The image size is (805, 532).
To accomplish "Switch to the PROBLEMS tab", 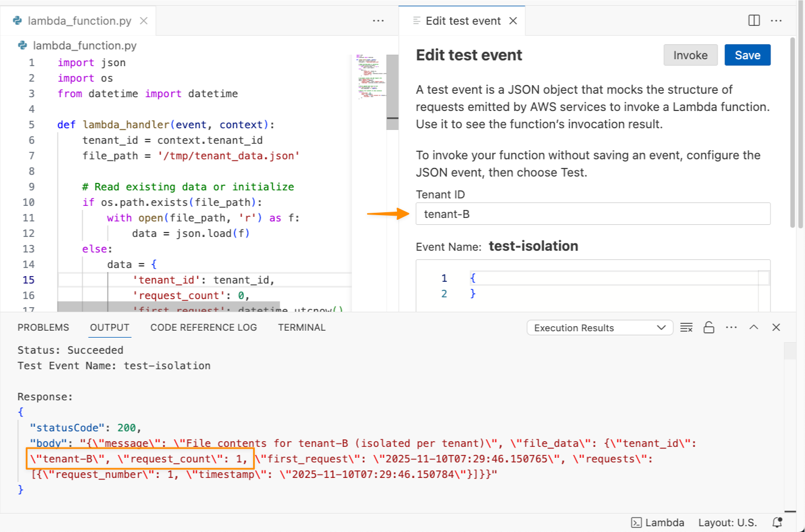I will coord(43,327).
